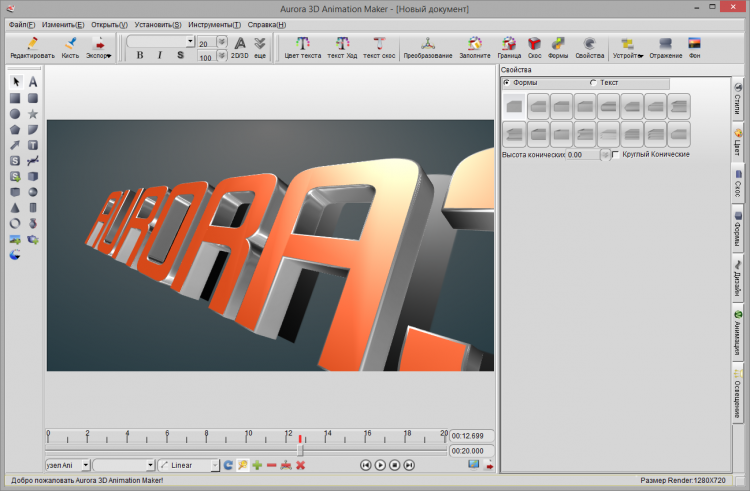The height and width of the screenshot is (491, 750).
Task: Delete keyframe with red X icon
Action: pos(300,465)
